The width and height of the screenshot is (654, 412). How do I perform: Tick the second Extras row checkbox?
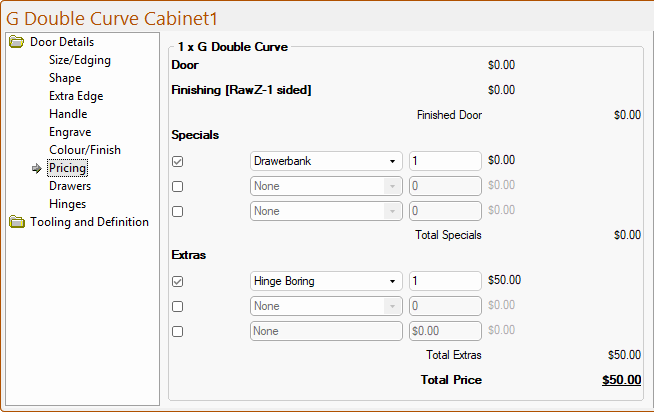point(178,306)
